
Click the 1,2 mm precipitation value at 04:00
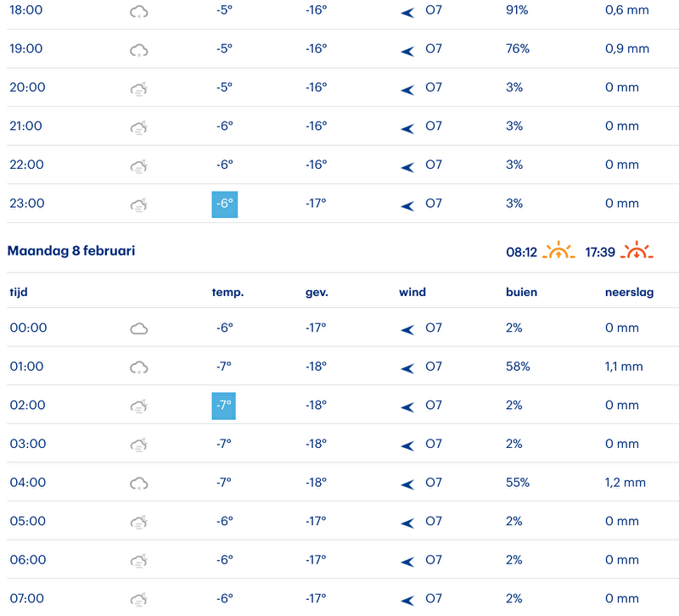tap(626, 483)
